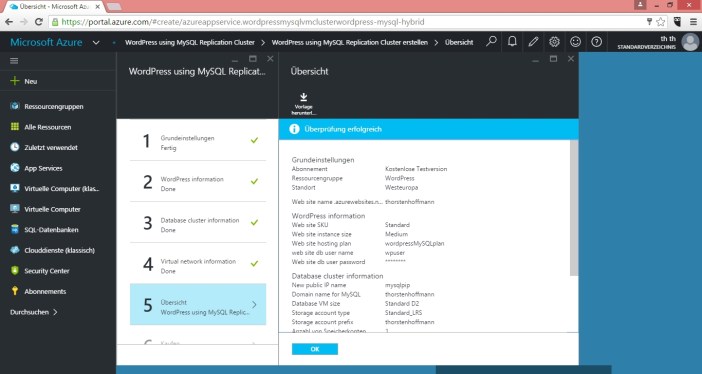Click the Database cluster information heading
Viewport: 702px width, 374px height.
click(x=338, y=276)
